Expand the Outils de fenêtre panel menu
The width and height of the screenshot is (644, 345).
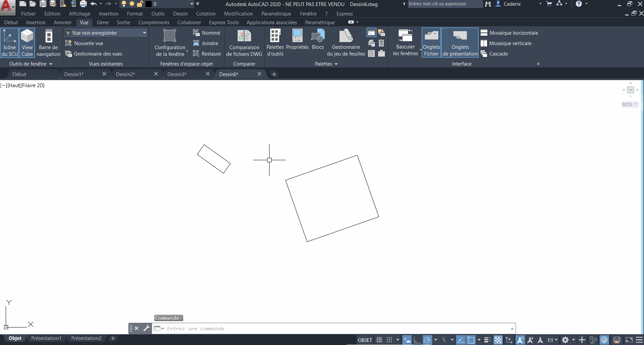pyautogui.click(x=51, y=64)
